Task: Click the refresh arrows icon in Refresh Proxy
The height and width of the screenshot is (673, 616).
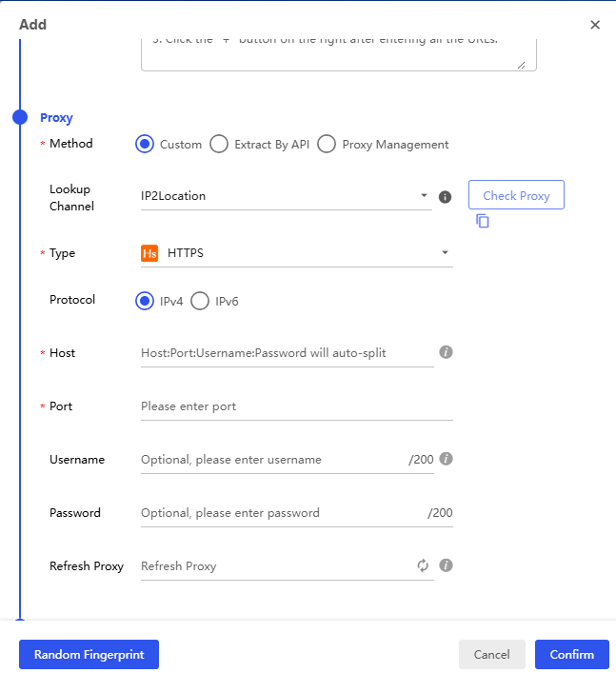Action: [423, 565]
